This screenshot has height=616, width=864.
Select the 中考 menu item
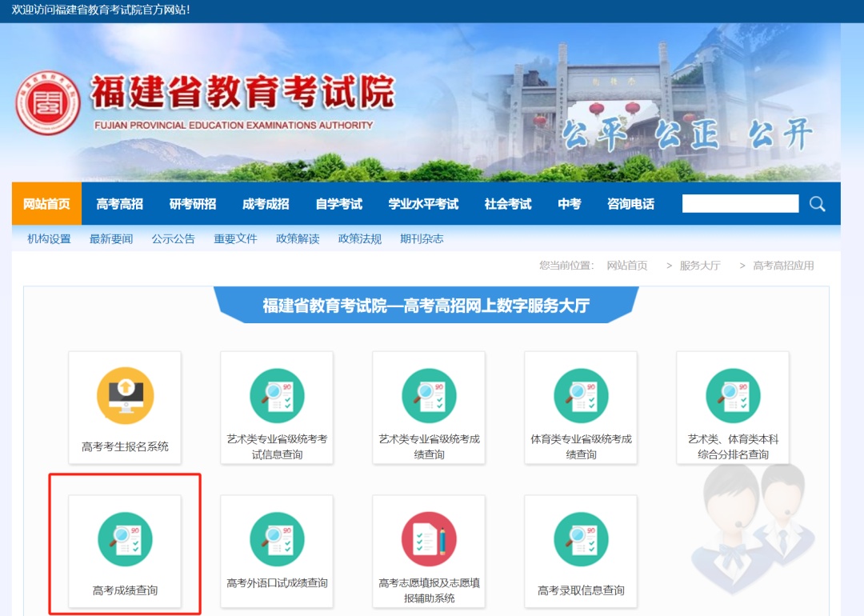(569, 204)
